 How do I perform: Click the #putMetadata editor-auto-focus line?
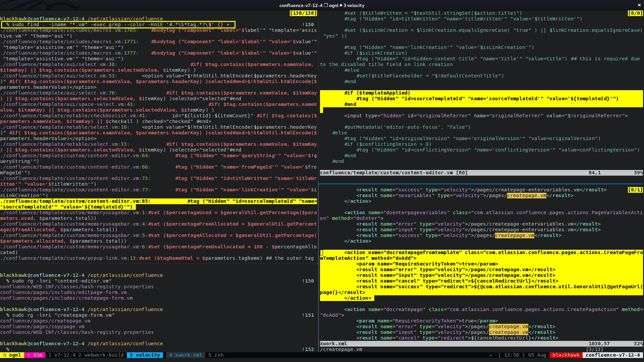407,127
